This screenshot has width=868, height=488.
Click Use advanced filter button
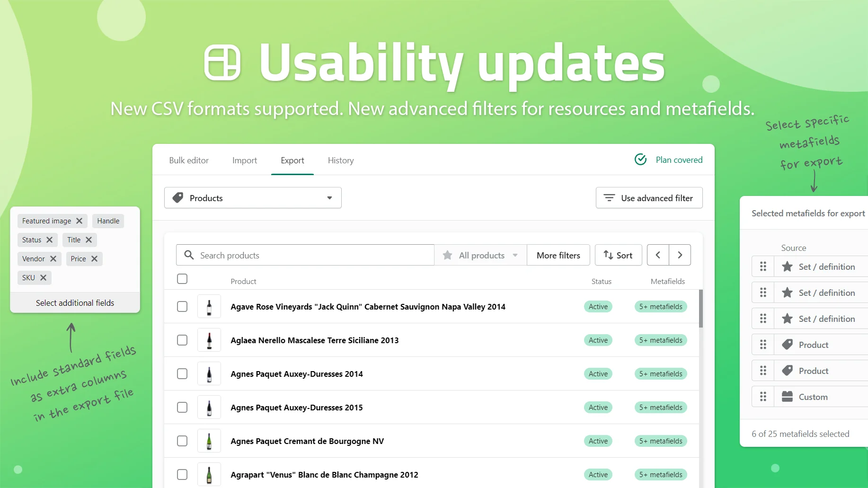[649, 198]
